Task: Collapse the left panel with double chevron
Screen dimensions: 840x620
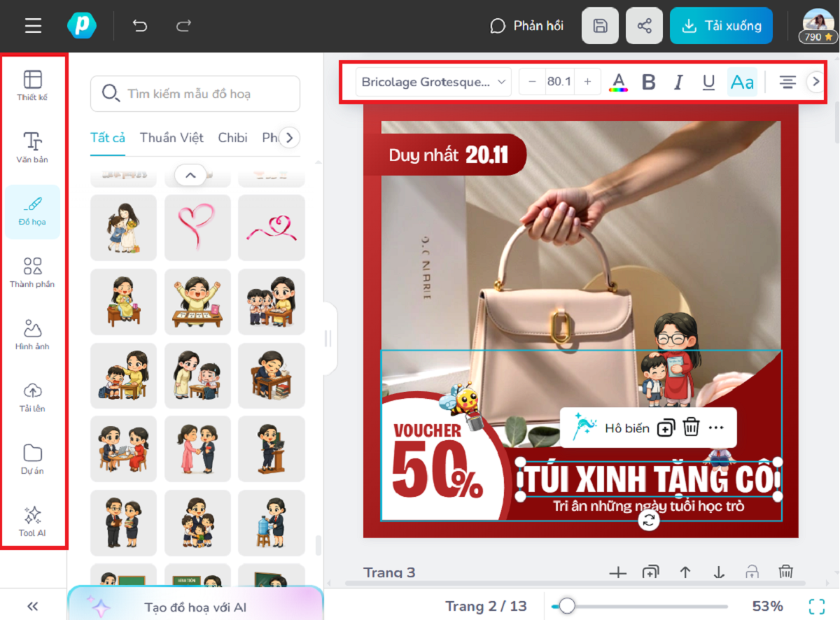Action: pos(32,606)
